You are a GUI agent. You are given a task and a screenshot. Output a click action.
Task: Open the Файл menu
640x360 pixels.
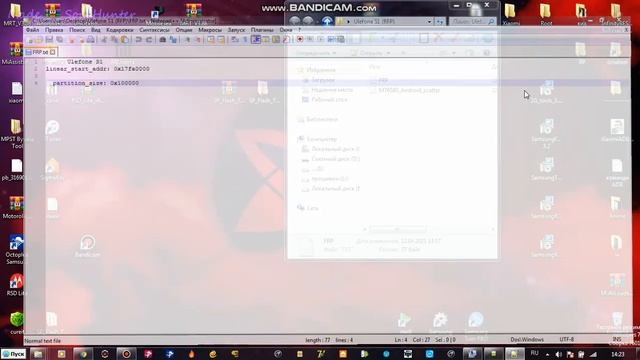[x=33, y=30]
